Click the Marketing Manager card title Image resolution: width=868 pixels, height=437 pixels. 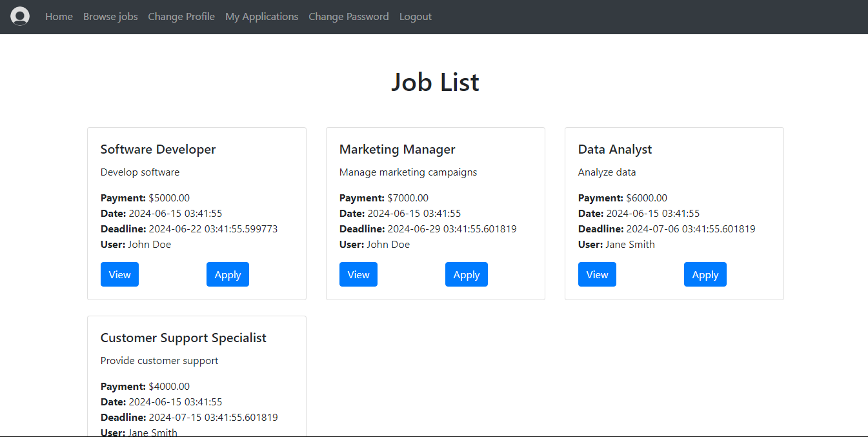point(398,149)
